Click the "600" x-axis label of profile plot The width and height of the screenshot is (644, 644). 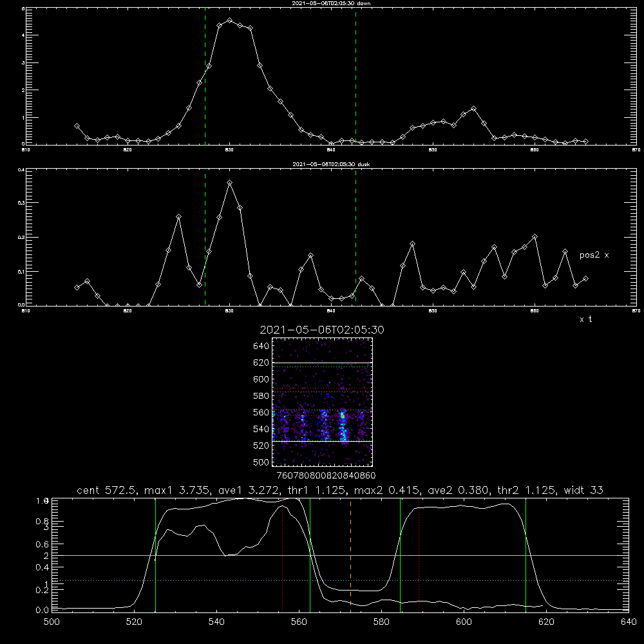tap(464, 622)
